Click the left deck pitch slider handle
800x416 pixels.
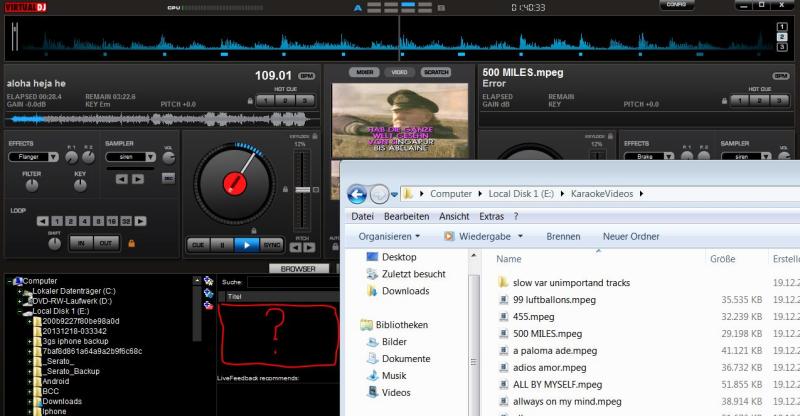(x=301, y=187)
